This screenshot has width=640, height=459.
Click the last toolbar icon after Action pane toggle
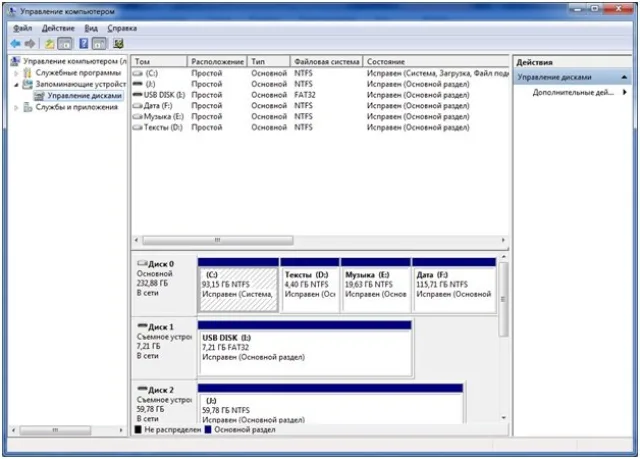point(118,44)
